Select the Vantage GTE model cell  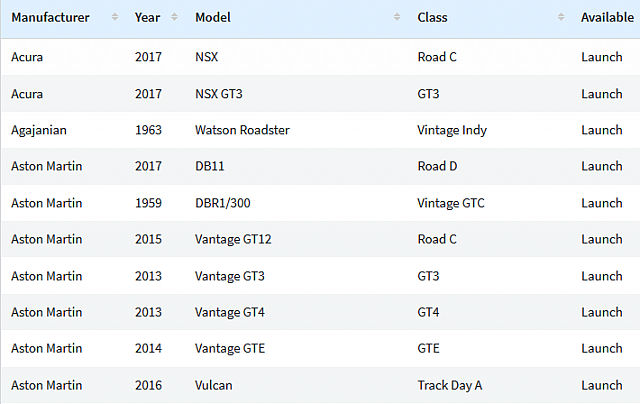tap(230, 349)
